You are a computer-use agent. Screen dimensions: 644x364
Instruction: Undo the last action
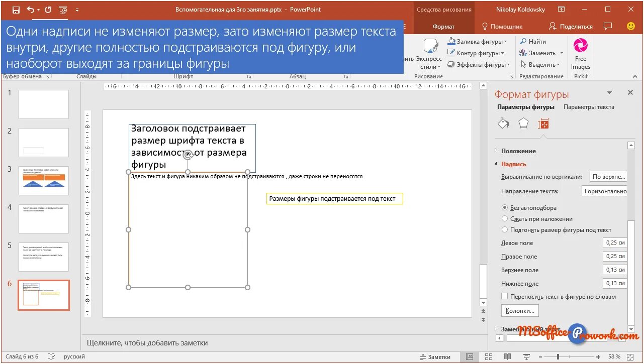[31, 10]
